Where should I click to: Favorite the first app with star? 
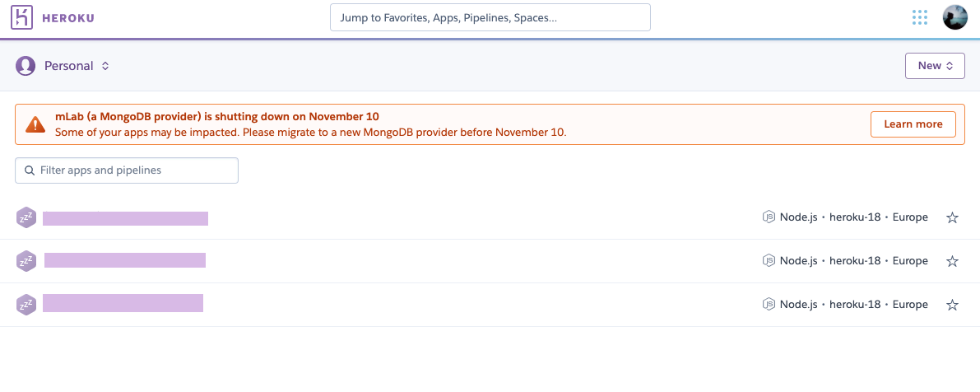(x=952, y=218)
